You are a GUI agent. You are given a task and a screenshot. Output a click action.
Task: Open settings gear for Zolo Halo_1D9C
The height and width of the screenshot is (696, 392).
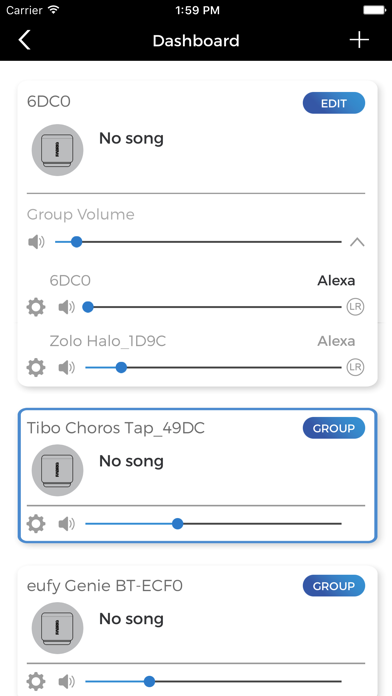click(36, 367)
